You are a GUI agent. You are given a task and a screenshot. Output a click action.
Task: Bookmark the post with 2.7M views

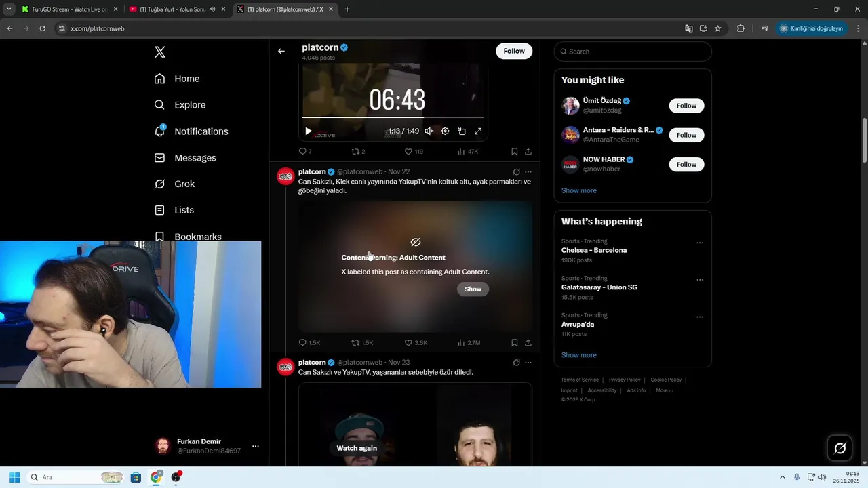pos(515,343)
